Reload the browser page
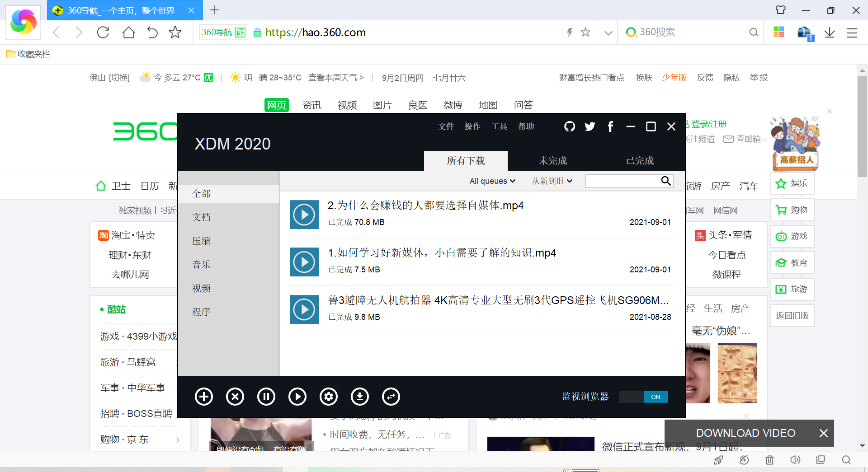This screenshot has width=868, height=472. [x=103, y=32]
